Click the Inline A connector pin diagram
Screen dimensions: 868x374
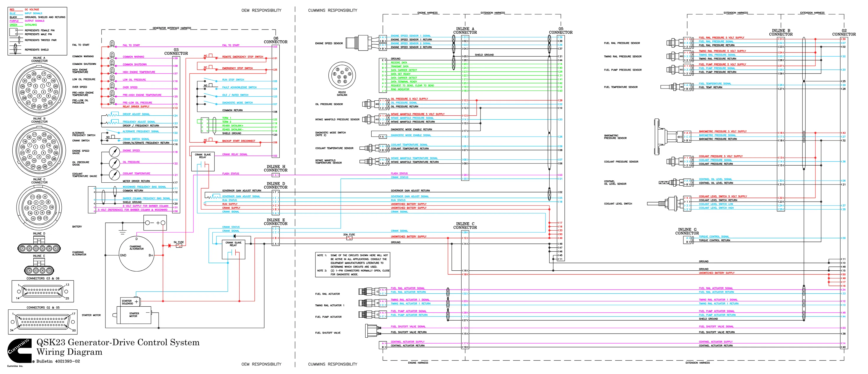point(39,90)
